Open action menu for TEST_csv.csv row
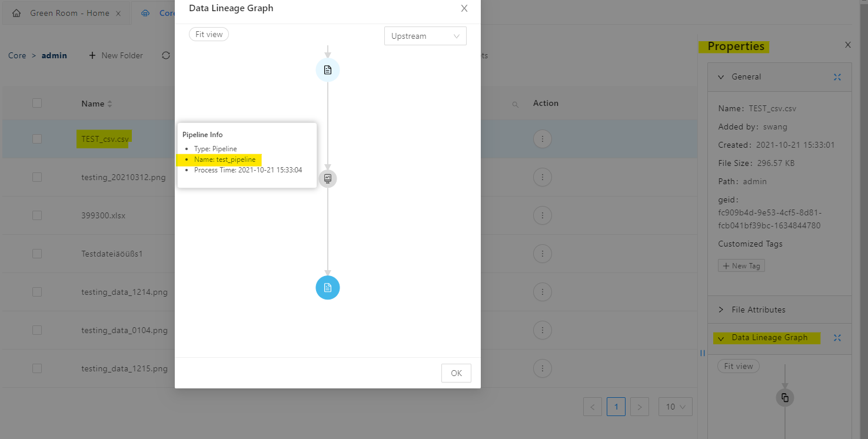Viewport: 868px width, 439px height. pyautogui.click(x=542, y=139)
